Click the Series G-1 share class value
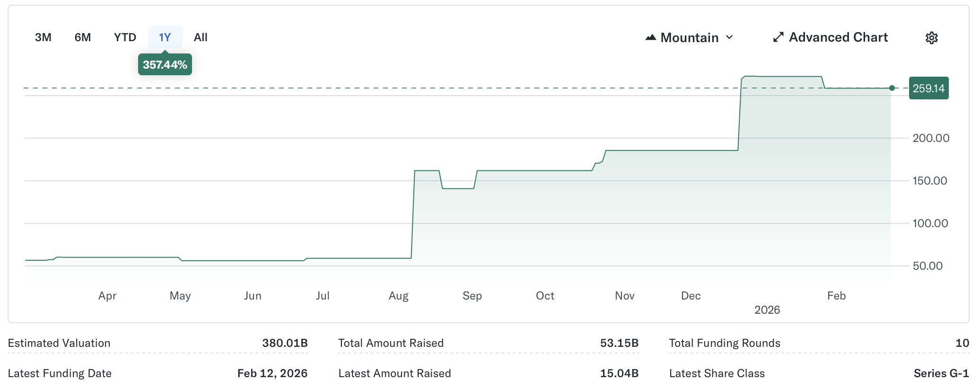The image size is (980, 388). 941,373
